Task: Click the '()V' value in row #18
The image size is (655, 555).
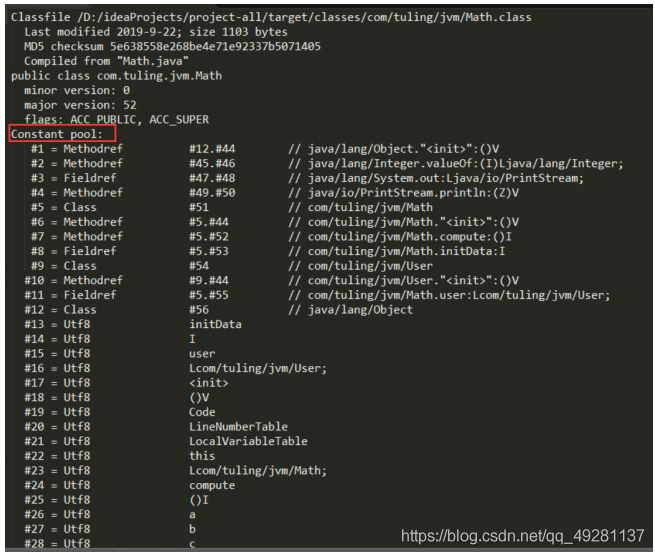Action: click(x=199, y=397)
